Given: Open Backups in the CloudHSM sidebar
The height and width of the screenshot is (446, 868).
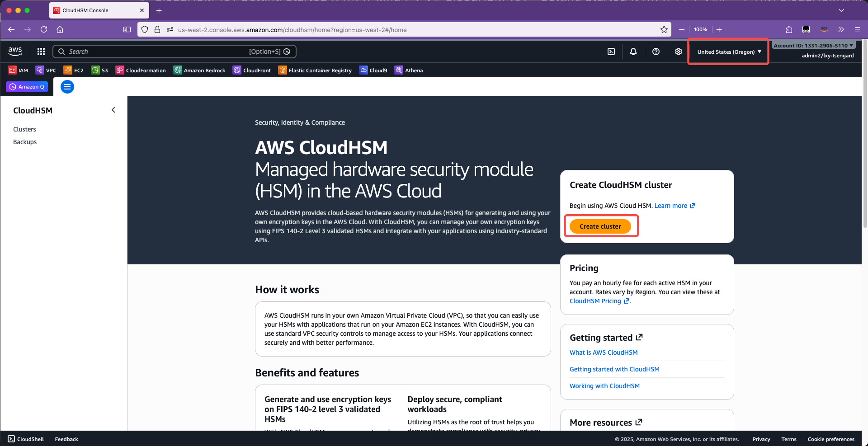Looking at the screenshot, I should click(25, 142).
